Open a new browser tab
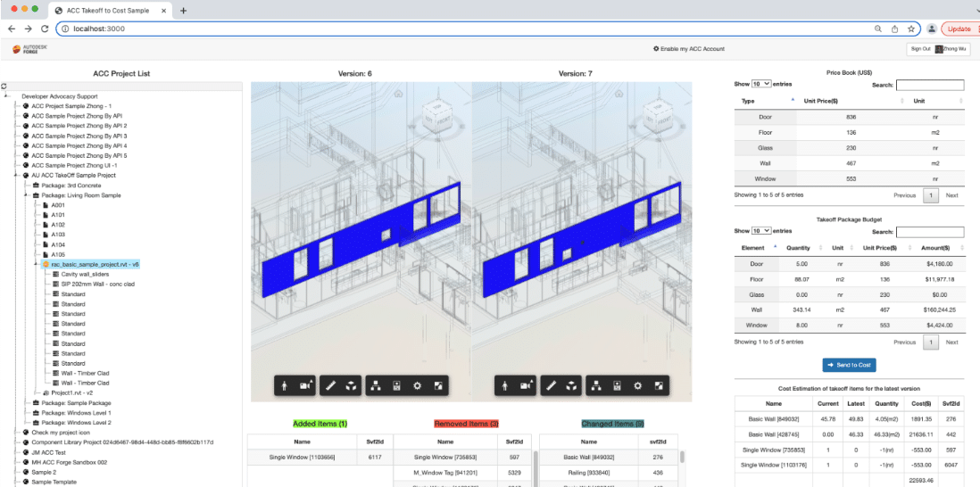The height and width of the screenshot is (487, 980). click(183, 11)
